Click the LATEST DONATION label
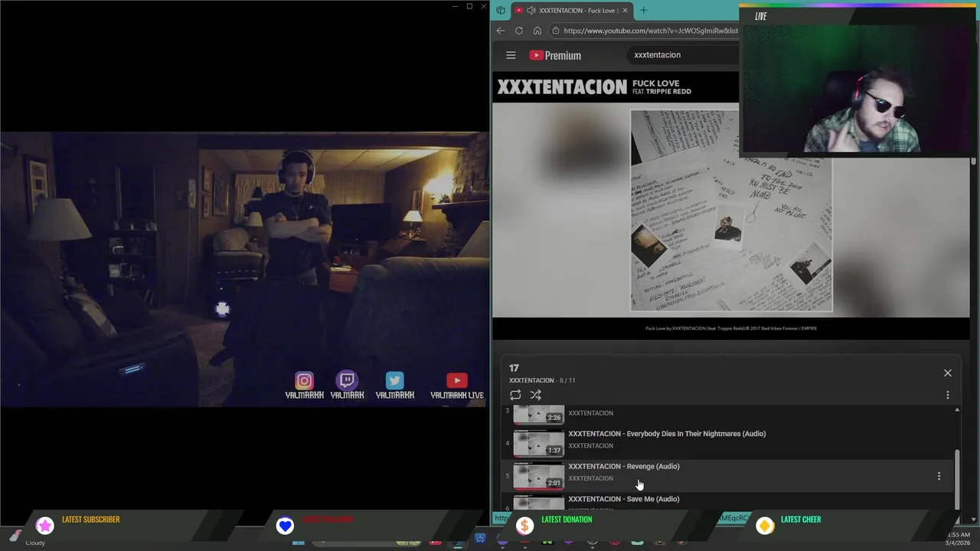The image size is (980, 551). [567, 520]
